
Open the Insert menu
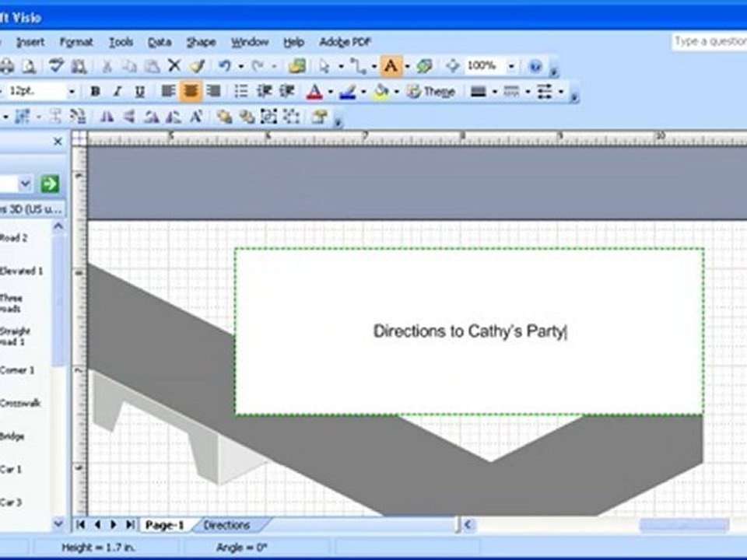tap(30, 42)
